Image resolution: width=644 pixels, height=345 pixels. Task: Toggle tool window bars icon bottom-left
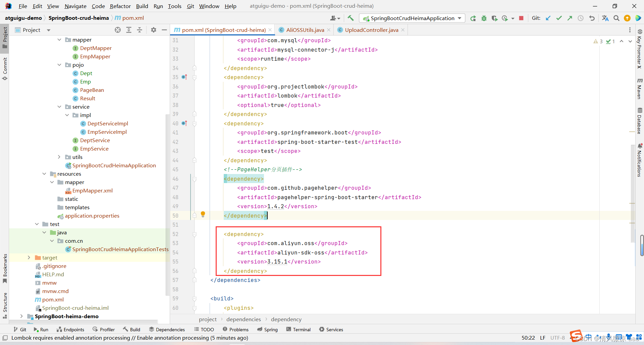click(5, 338)
